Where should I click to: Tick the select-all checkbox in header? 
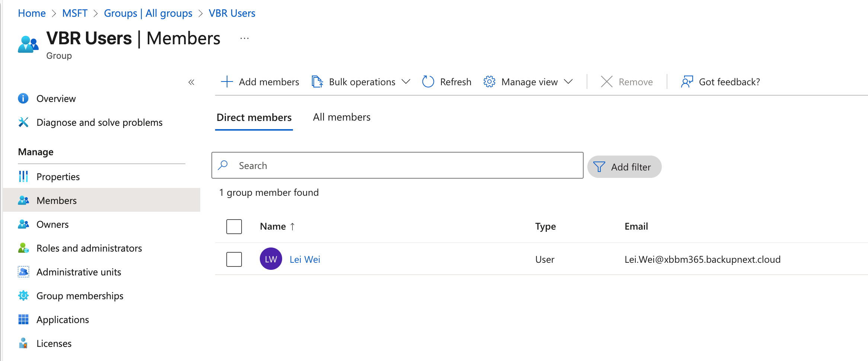[234, 226]
